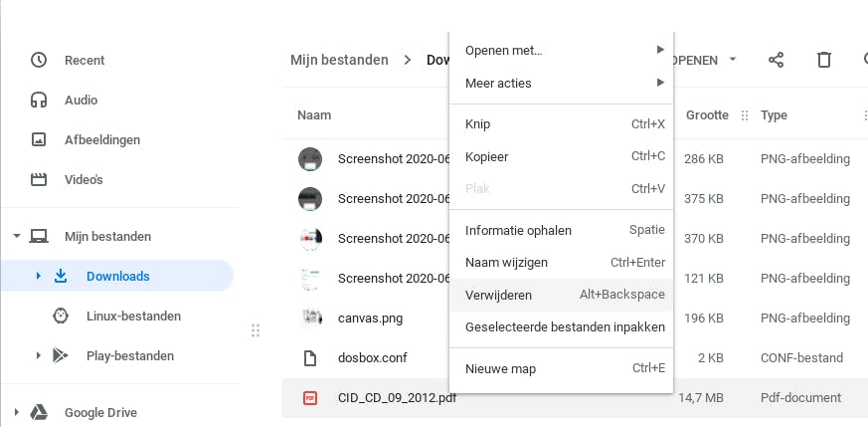The image size is (868, 427).
Task: Click the red PDF file icon
Action: coord(310,398)
